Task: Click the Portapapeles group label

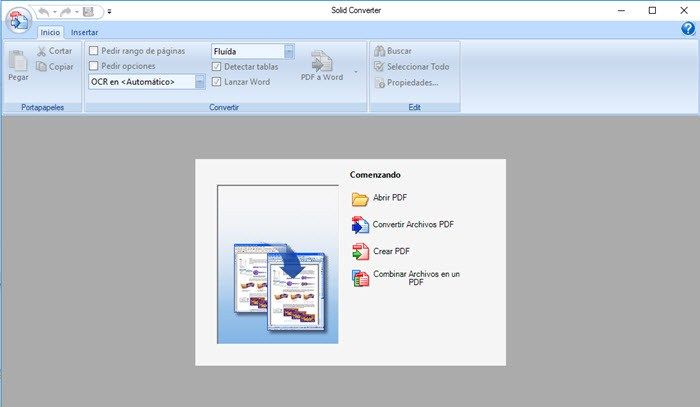Action: coord(42,108)
